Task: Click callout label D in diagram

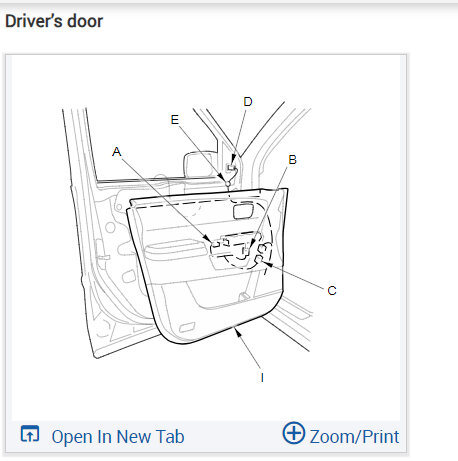Action: tap(248, 102)
